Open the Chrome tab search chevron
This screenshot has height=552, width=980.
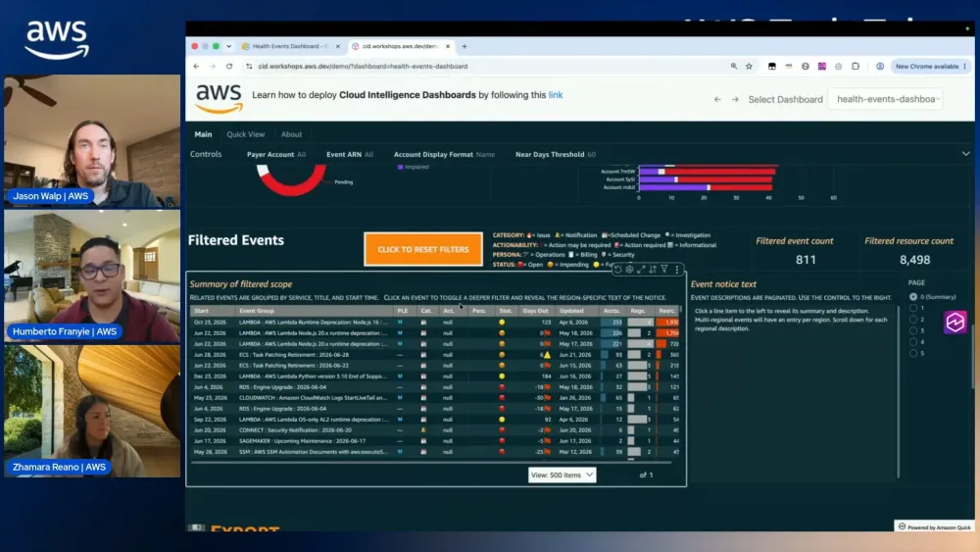coord(228,46)
